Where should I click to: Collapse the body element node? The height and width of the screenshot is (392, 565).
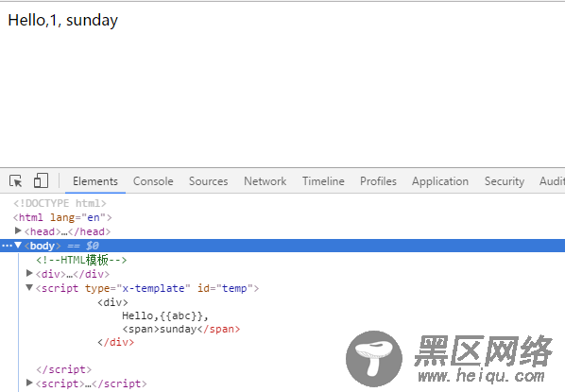(x=18, y=245)
